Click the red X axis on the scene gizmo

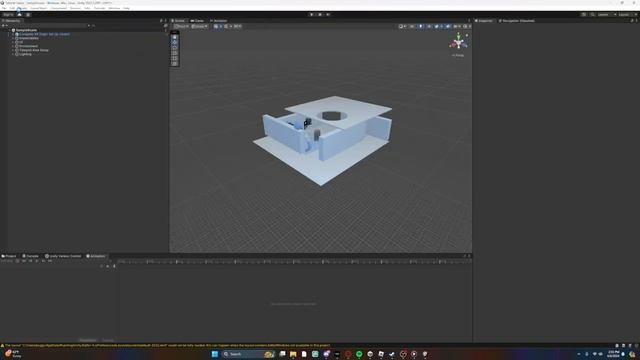(452, 45)
